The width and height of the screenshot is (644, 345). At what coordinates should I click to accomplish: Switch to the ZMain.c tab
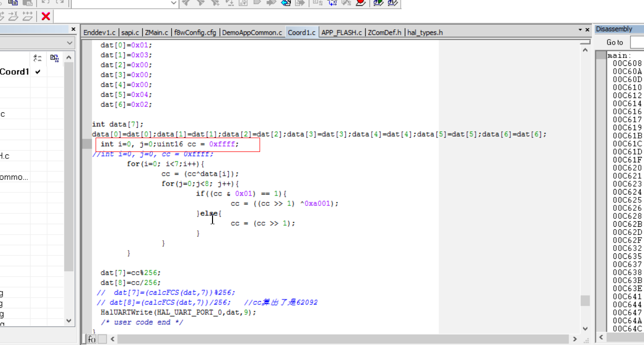pos(157,32)
